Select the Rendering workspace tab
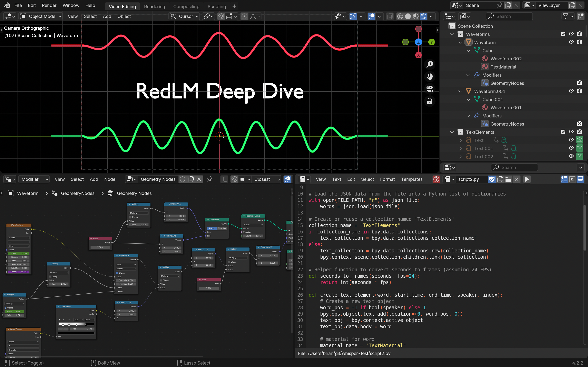Image resolution: width=588 pixels, height=367 pixels. 154,6
